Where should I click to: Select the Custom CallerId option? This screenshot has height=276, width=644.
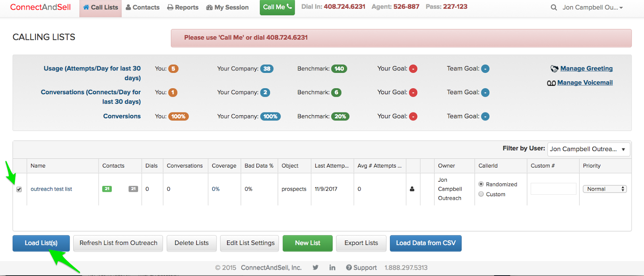click(481, 194)
